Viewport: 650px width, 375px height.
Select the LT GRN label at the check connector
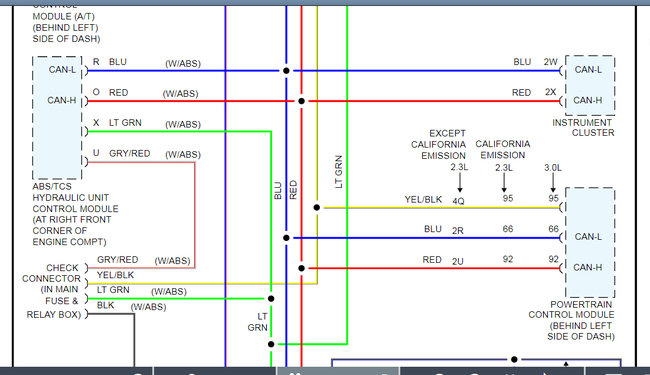(113, 290)
